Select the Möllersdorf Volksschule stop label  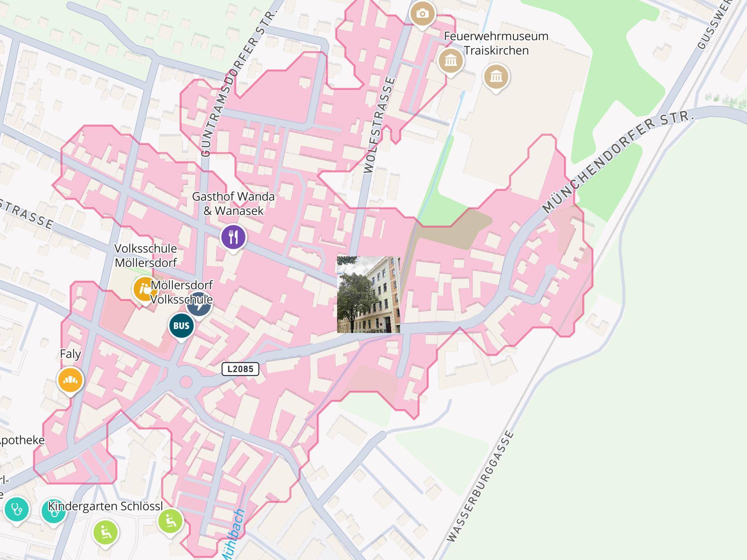[x=182, y=292]
